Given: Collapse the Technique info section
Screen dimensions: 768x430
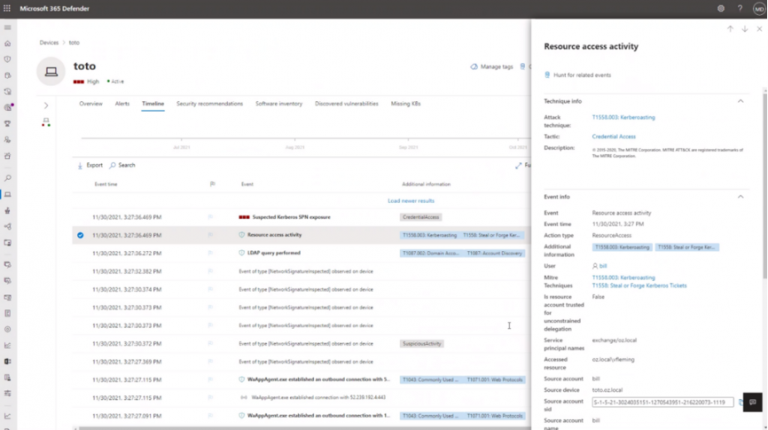Looking at the screenshot, I should (740, 101).
